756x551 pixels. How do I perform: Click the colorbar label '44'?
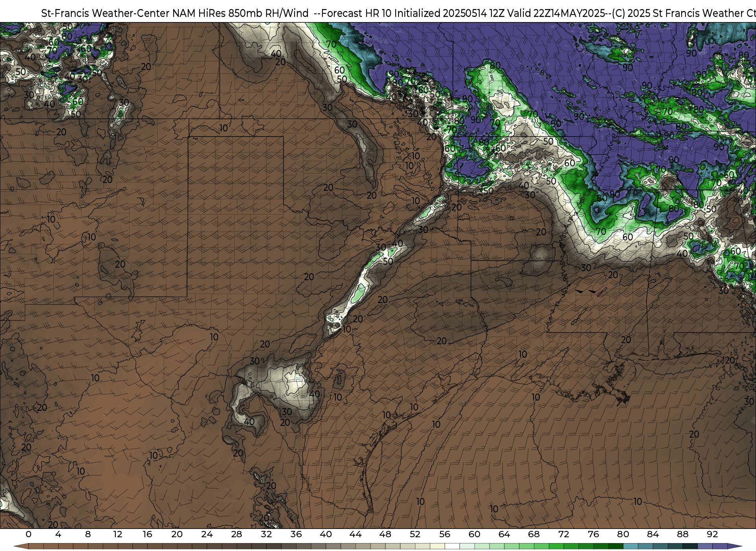click(355, 534)
